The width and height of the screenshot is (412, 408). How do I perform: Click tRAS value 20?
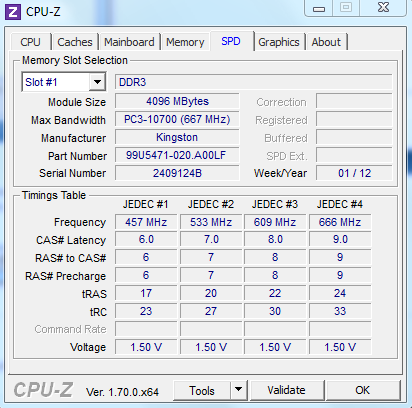click(211, 293)
